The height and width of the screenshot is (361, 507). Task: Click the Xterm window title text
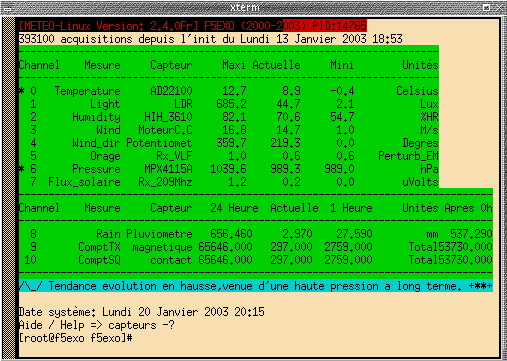pos(245,7)
